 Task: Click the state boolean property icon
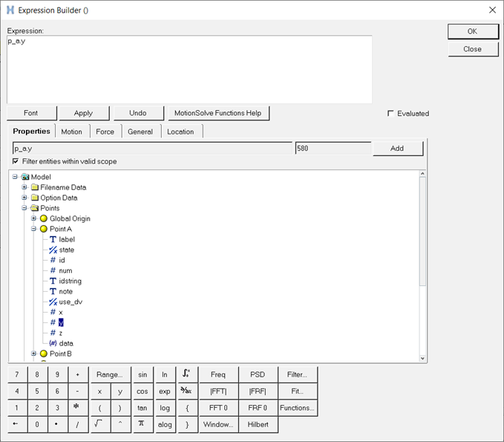[x=53, y=250]
